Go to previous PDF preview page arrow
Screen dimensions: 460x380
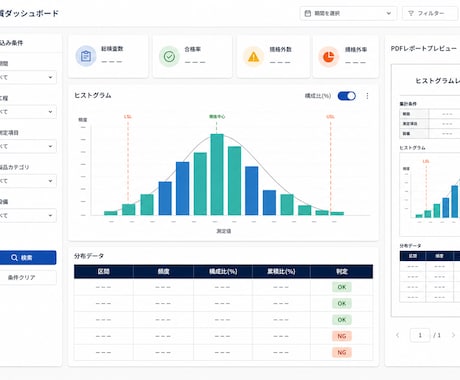[397, 335]
